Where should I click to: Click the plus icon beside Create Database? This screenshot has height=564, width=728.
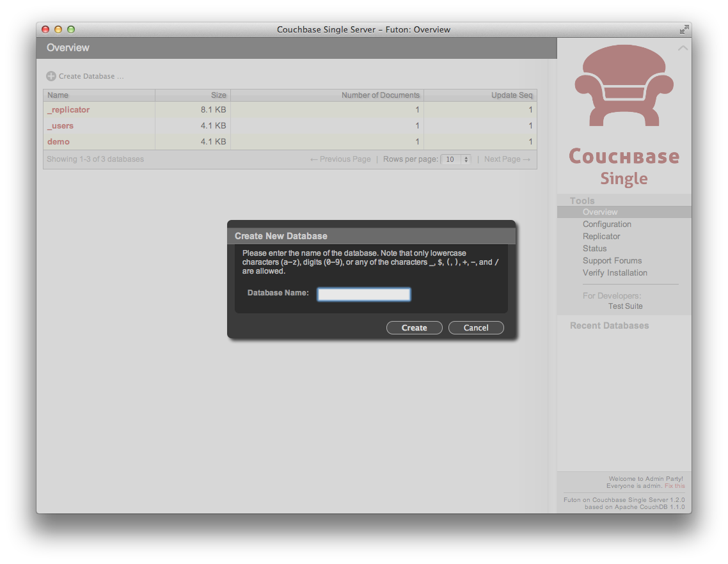pyautogui.click(x=51, y=76)
